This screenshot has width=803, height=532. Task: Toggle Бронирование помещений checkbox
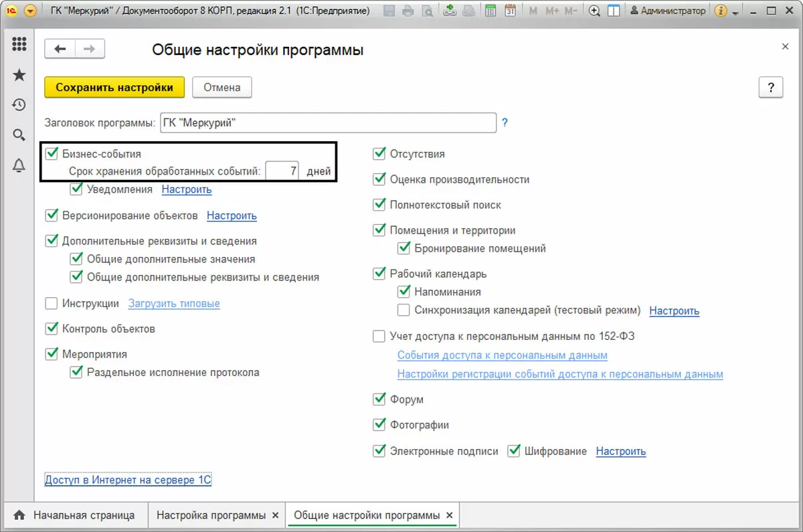[404, 248]
